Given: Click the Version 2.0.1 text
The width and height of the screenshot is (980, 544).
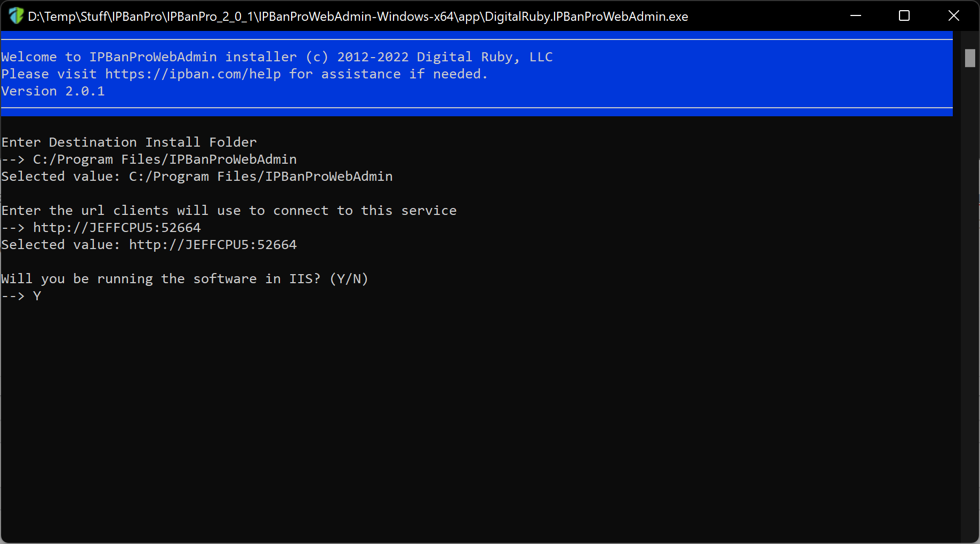Looking at the screenshot, I should [x=53, y=91].
